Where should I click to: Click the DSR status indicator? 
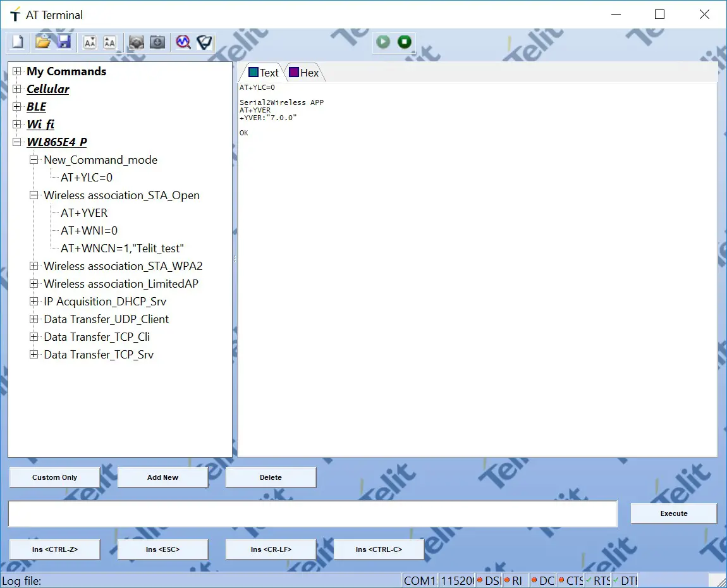[x=489, y=580]
